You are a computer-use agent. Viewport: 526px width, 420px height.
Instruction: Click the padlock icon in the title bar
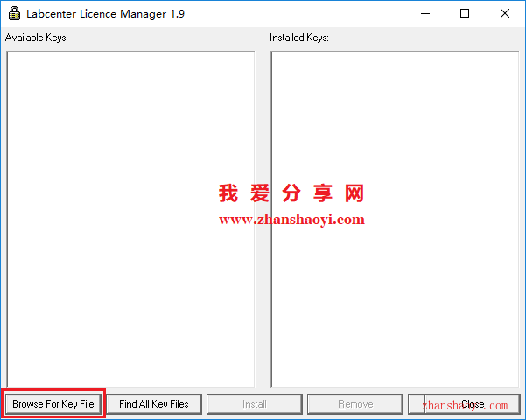tap(14, 13)
